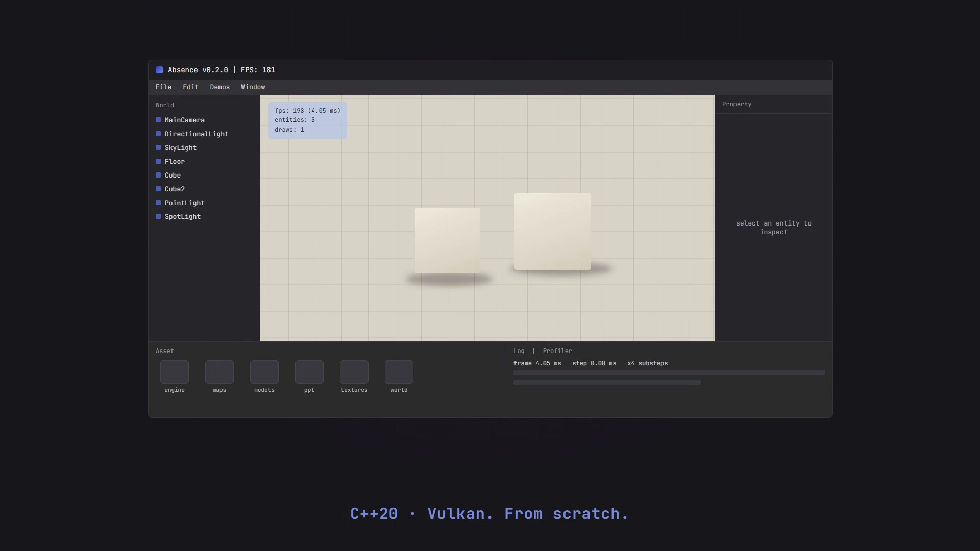
Task: Select the Floor entity
Action: 204,162
